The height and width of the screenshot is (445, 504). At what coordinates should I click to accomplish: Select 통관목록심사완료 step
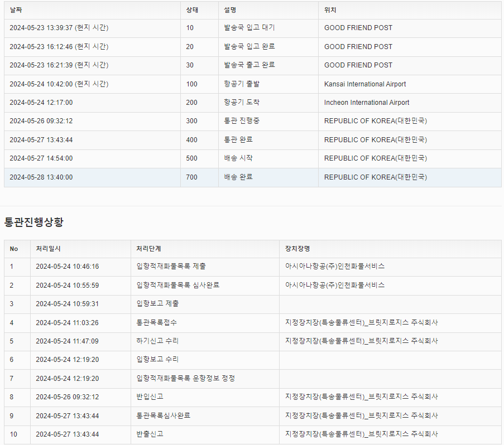(164, 415)
